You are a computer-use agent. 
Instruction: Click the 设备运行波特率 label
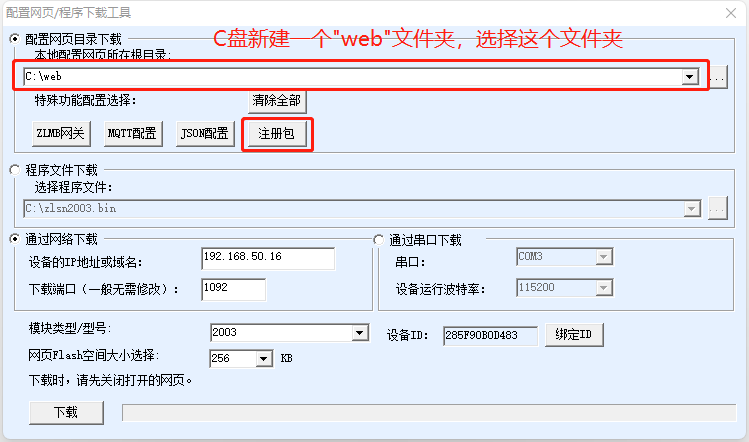point(440,289)
